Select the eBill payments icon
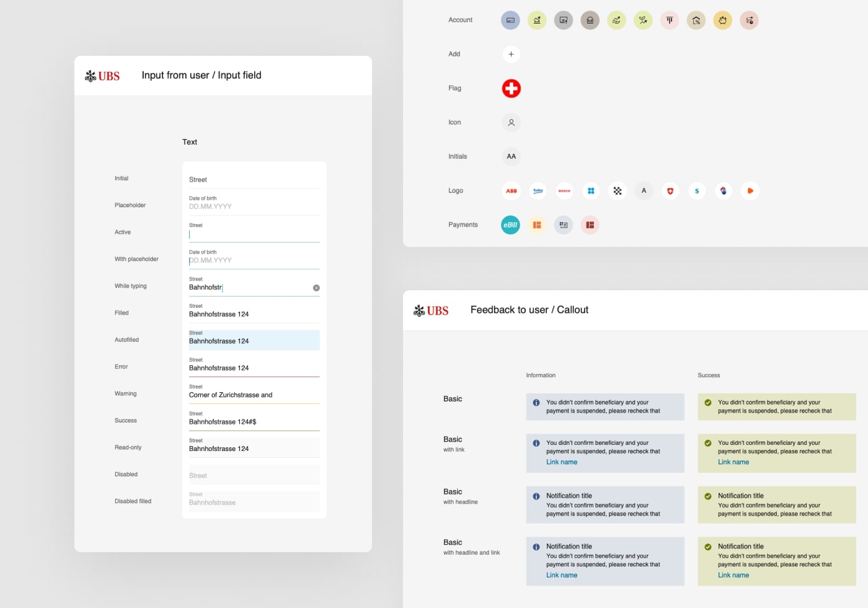 pyautogui.click(x=510, y=225)
